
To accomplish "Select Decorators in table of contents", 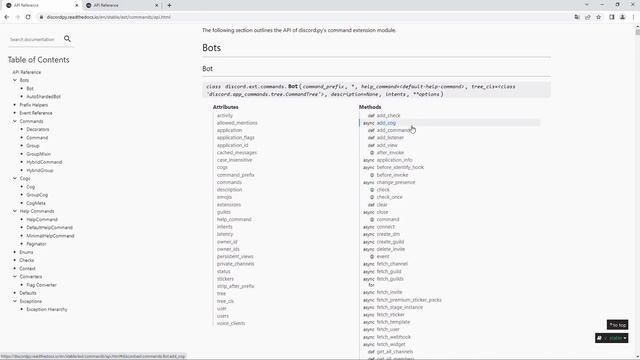I will tap(38, 129).
